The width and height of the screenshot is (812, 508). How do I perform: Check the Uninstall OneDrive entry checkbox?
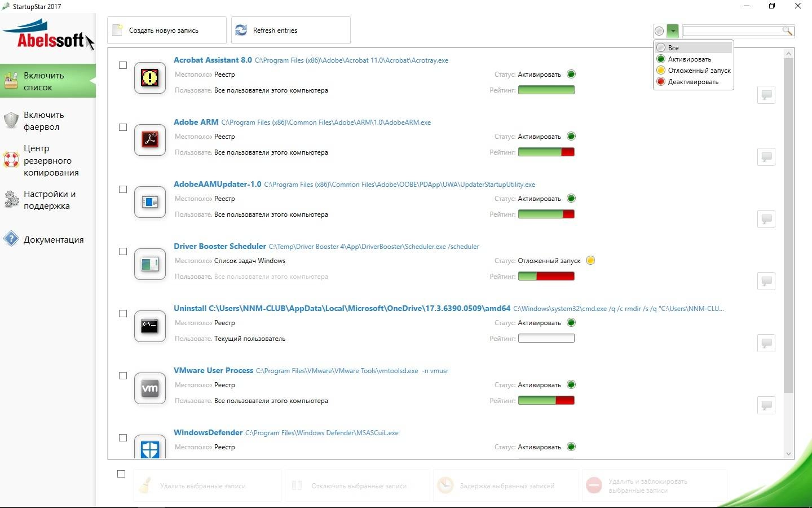[x=123, y=313]
